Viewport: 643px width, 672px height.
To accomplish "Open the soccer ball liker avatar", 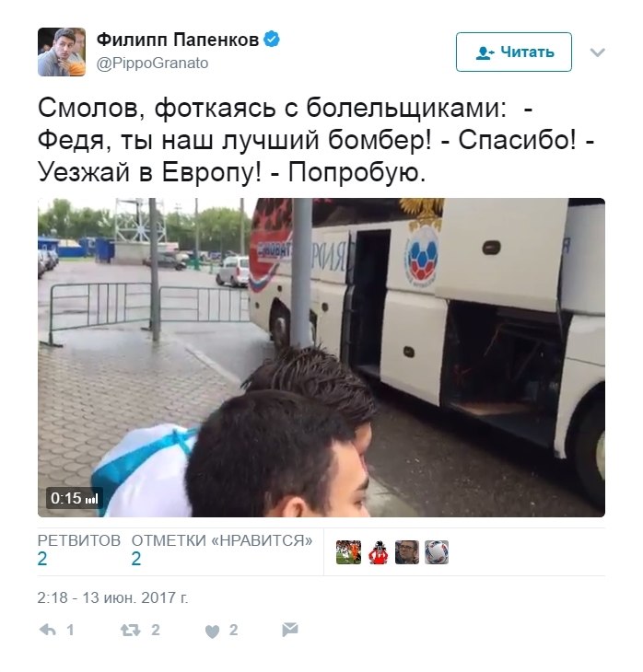I will [437, 552].
